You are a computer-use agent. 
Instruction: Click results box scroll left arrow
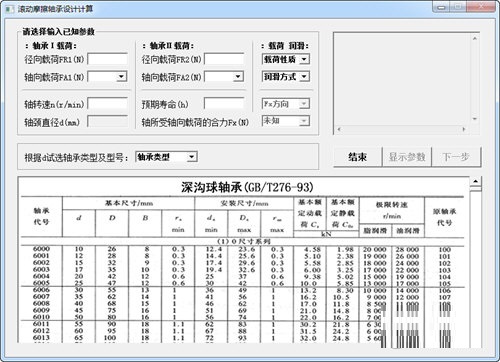[x=339, y=129]
